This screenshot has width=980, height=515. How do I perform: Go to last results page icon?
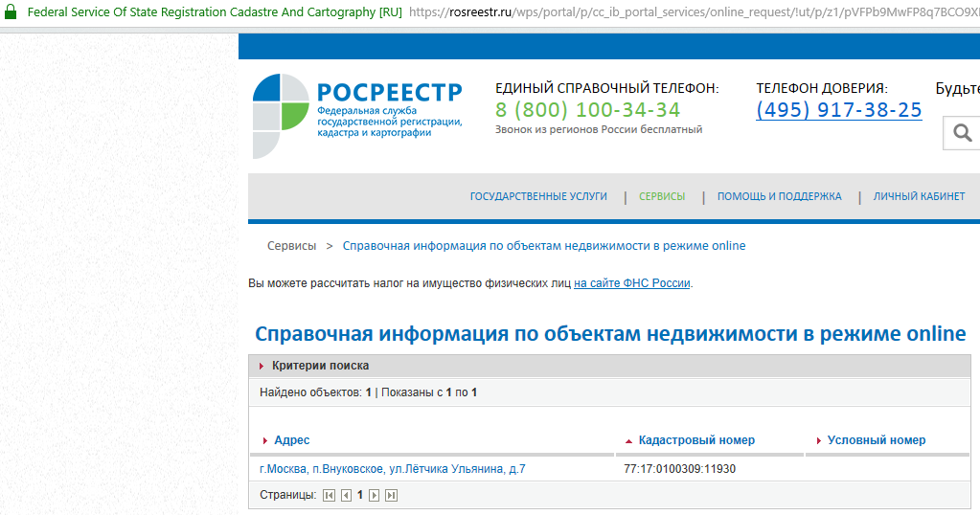[x=391, y=495]
